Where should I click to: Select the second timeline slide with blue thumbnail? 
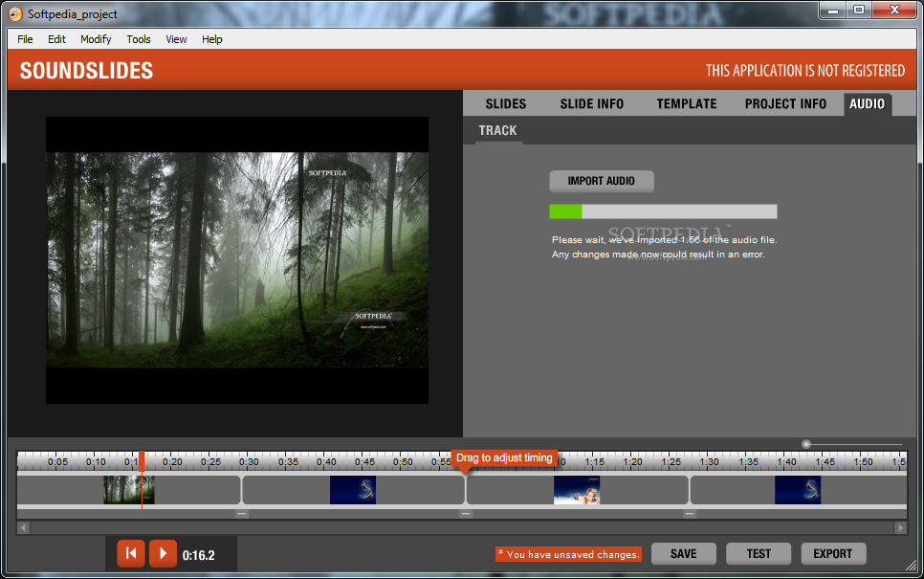tap(352, 490)
